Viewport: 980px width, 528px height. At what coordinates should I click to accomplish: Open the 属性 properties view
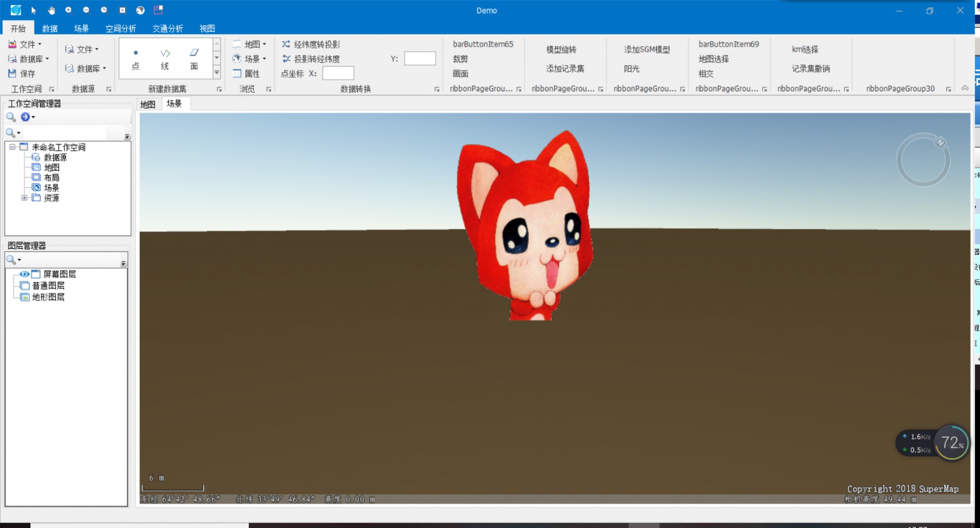point(246,74)
